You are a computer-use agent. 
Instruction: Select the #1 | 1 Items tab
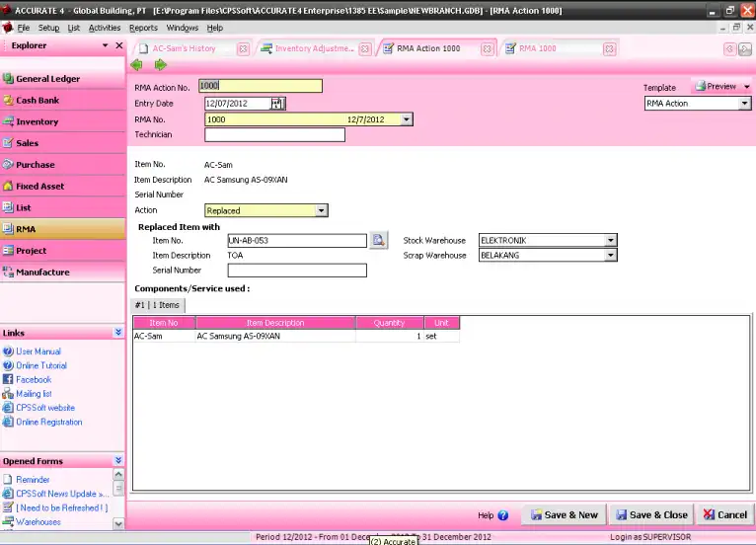(157, 305)
